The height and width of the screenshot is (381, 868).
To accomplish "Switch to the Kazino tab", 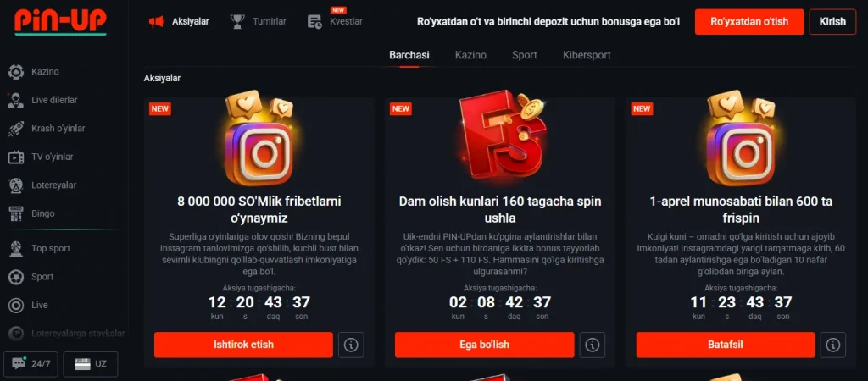I will click(x=470, y=55).
